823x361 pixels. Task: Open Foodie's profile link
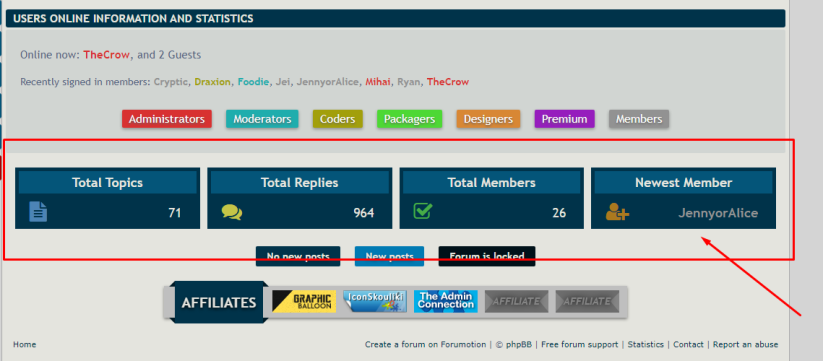point(254,82)
